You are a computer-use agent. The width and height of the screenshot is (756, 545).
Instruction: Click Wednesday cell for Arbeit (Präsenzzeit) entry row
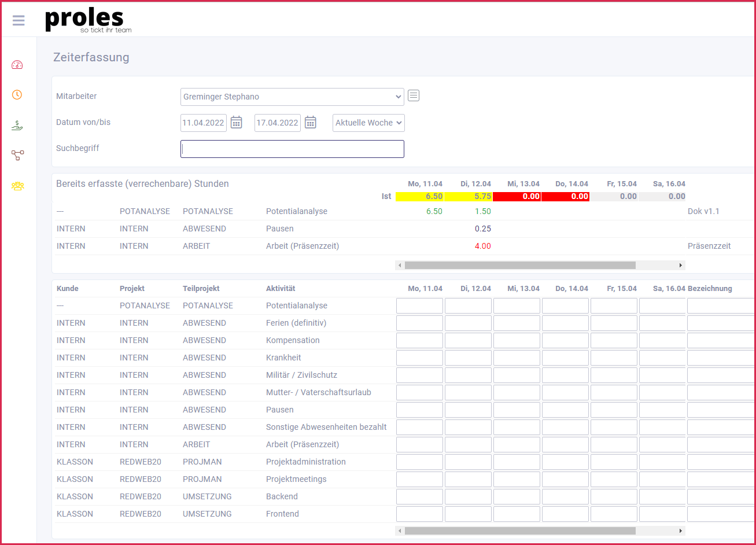(x=517, y=444)
